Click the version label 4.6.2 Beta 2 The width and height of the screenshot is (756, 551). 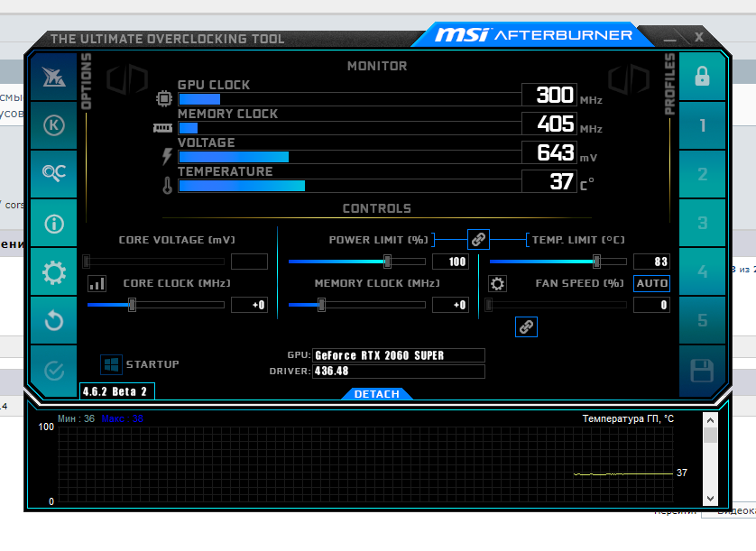coord(116,391)
